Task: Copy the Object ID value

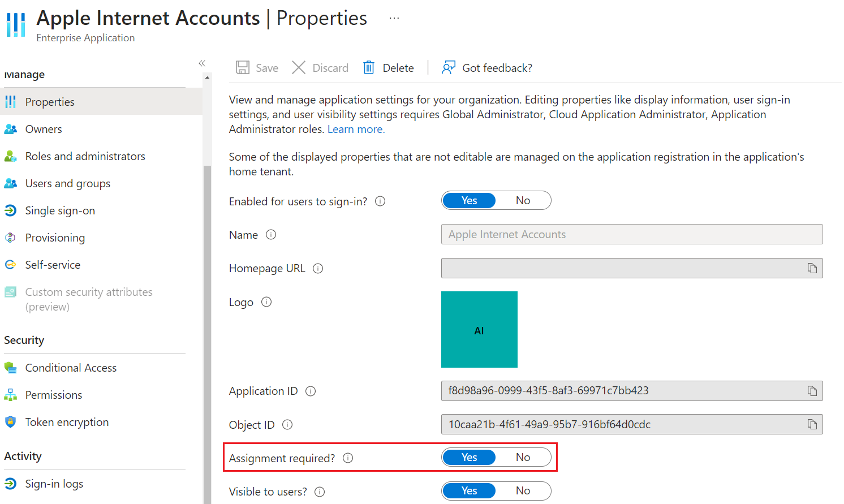Action: (x=812, y=424)
